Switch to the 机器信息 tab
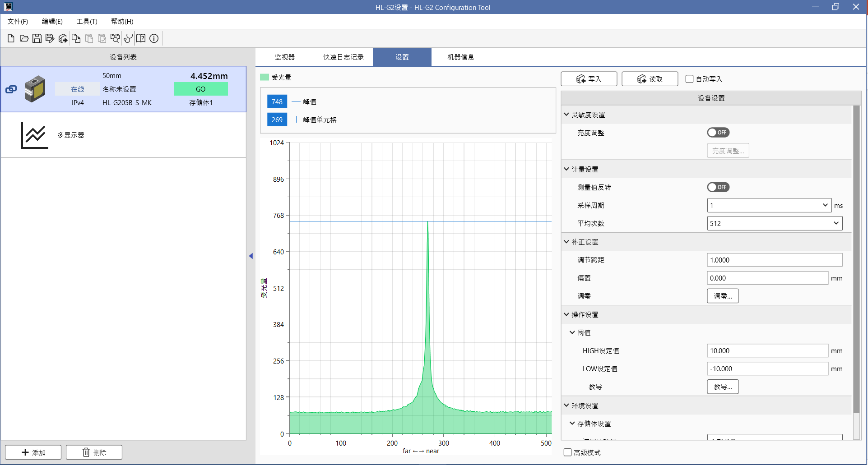The image size is (868, 465). coord(461,57)
